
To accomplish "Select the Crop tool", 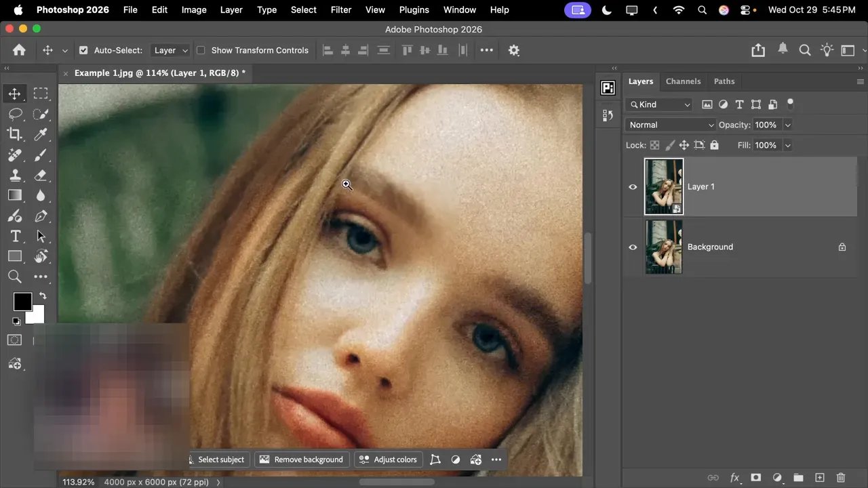I will click(x=15, y=134).
